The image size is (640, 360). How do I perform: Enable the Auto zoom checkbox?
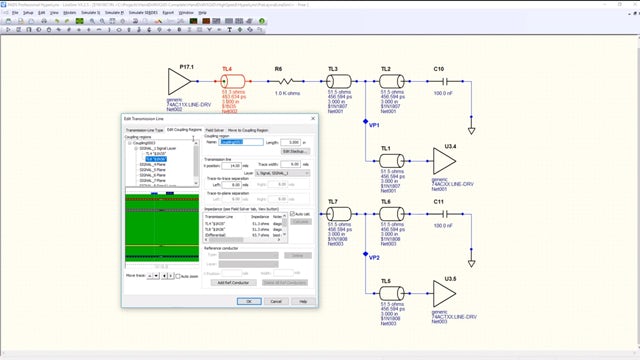tap(178, 276)
